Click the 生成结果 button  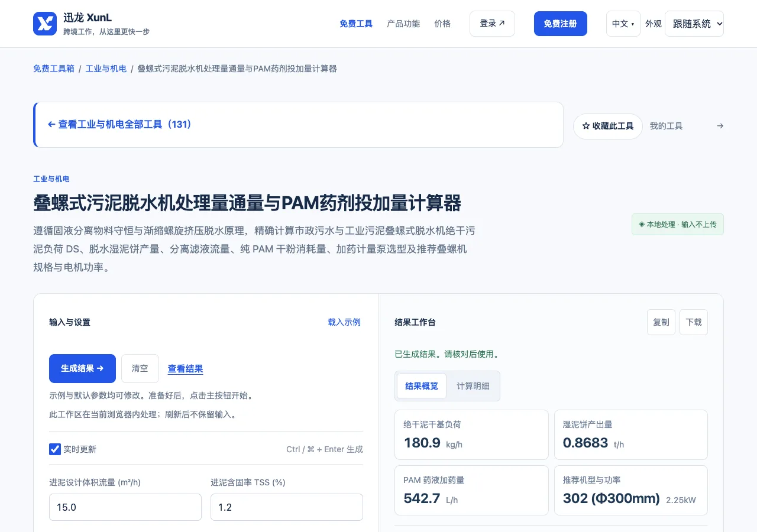(x=82, y=368)
